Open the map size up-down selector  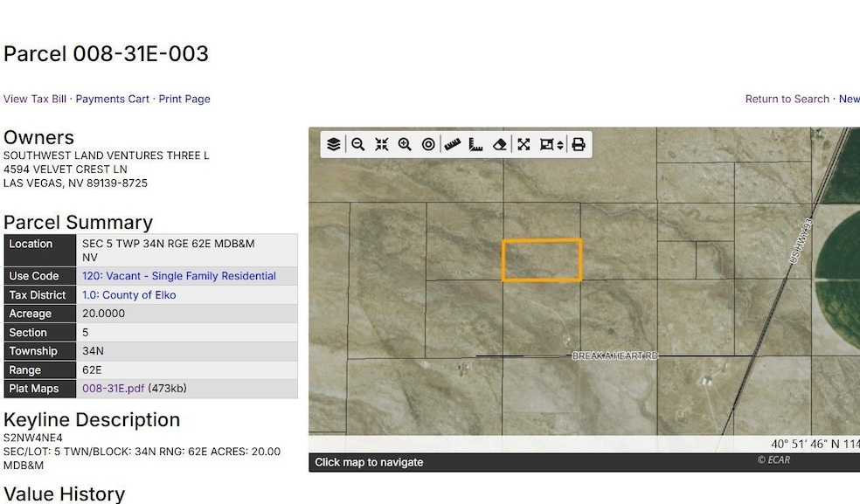pyautogui.click(x=560, y=145)
